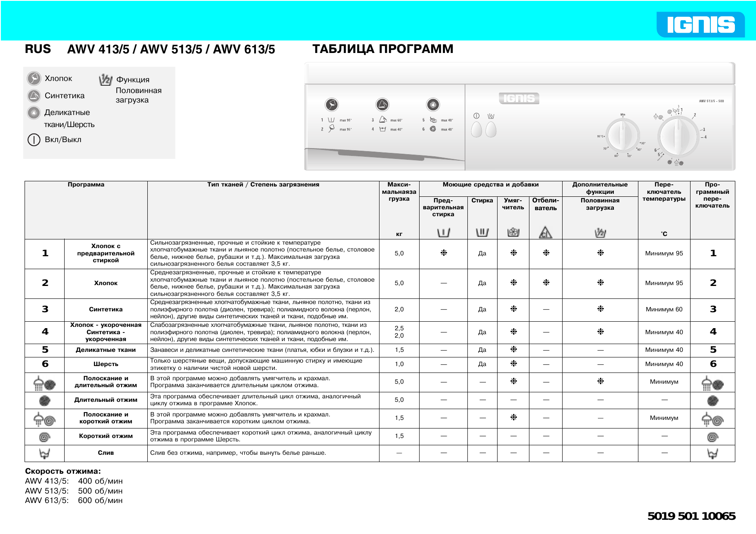Click the 'Переключатель температуры' header
756x534 pixels.
(664, 192)
